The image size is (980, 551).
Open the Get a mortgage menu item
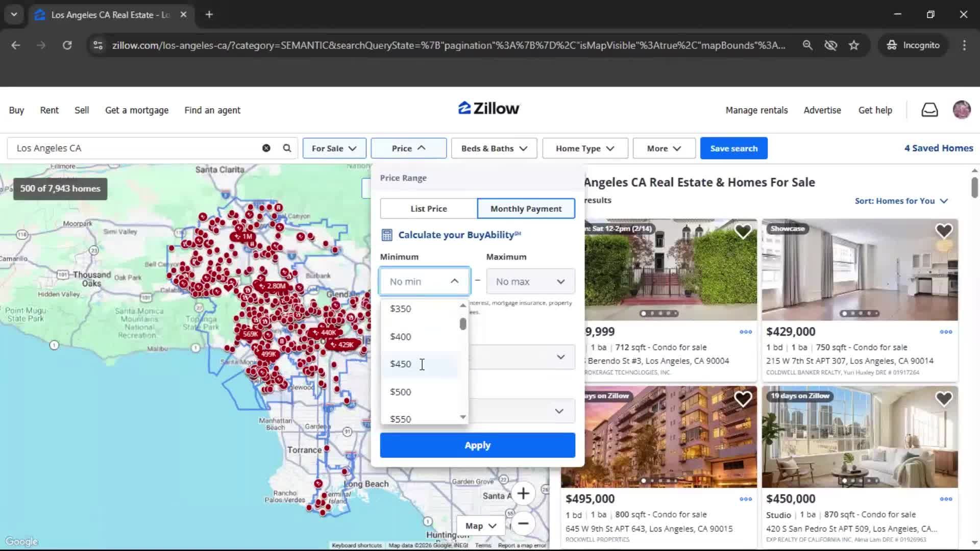[x=136, y=110]
